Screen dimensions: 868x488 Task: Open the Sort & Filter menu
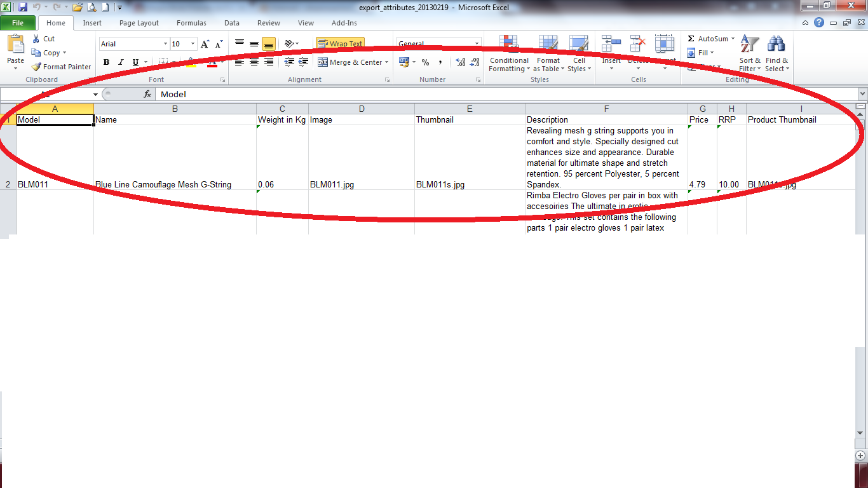[x=750, y=53]
